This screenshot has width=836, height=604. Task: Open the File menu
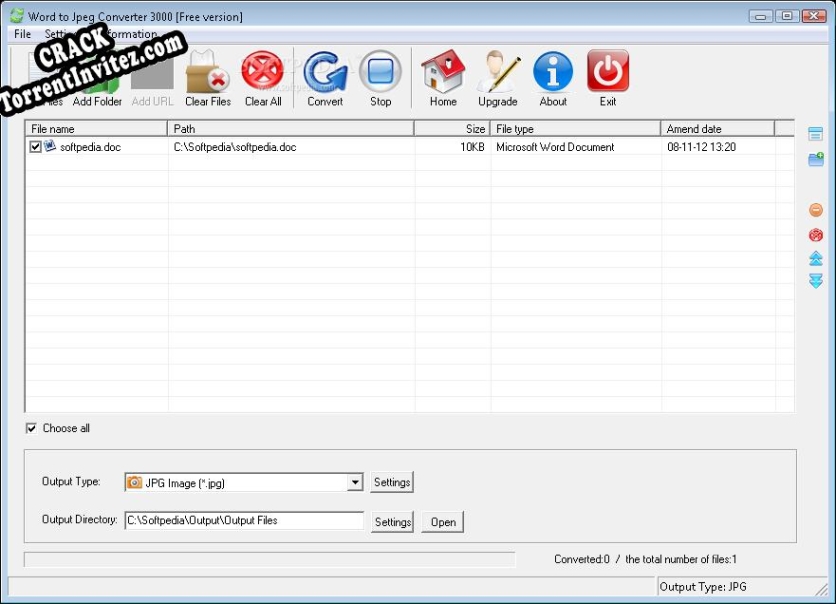pos(21,33)
